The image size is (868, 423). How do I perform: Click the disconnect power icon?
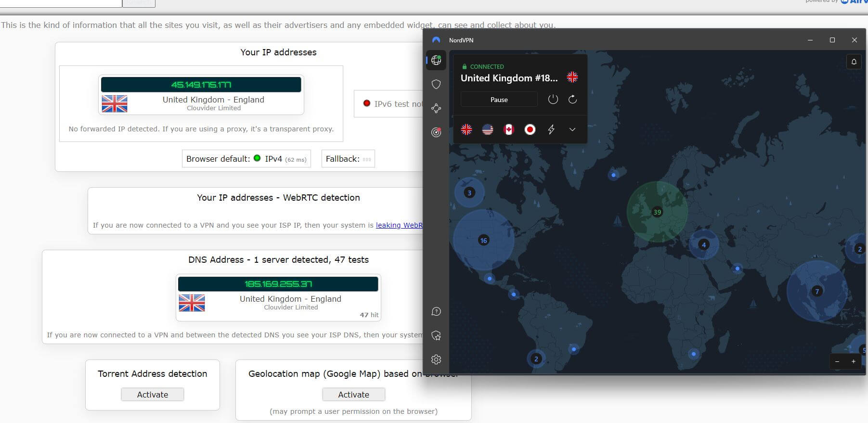coord(553,100)
